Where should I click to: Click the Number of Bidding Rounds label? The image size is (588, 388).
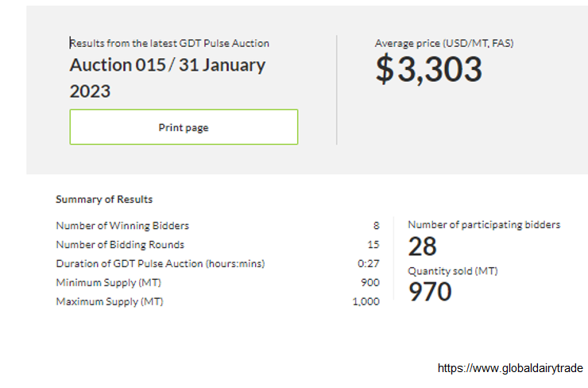(120, 245)
